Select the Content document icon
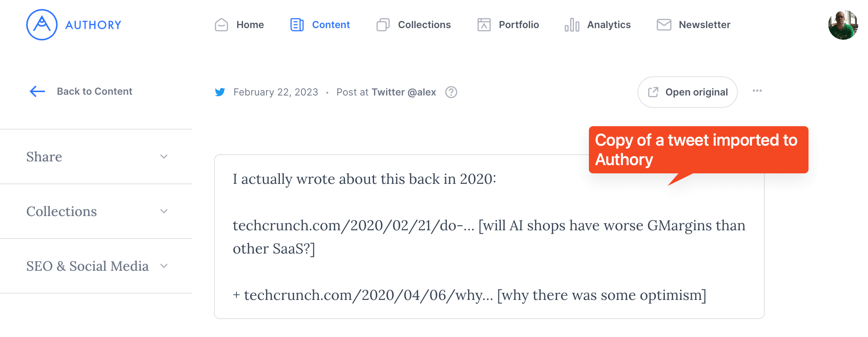868x337 pixels. pyautogui.click(x=297, y=25)
